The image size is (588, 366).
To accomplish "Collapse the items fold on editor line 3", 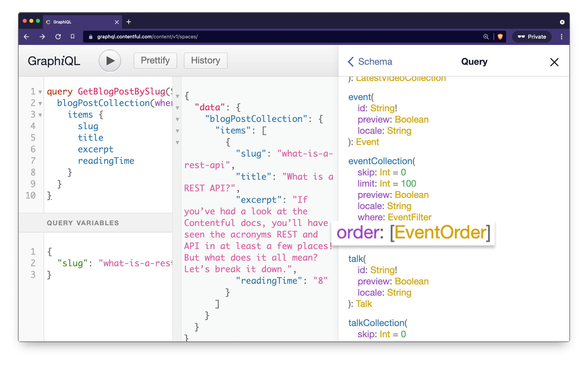I will click(x=40, y=115).
